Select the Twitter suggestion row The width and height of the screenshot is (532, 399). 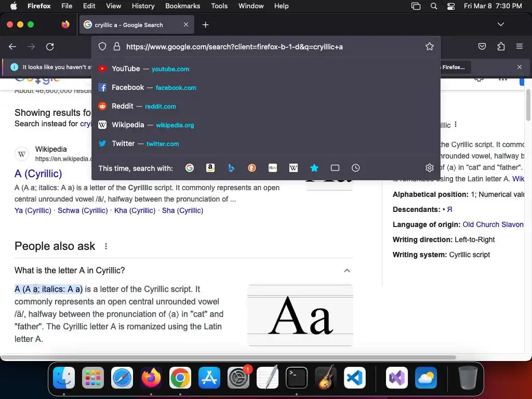pos(266,143)
